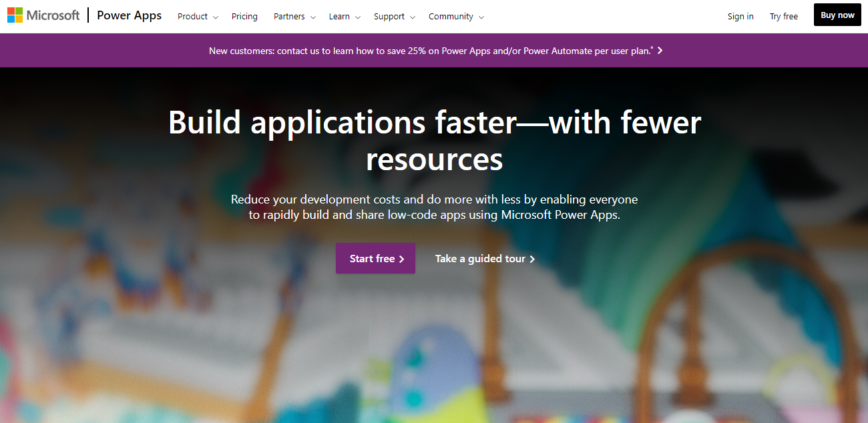
Task: Click the Build applications faster headline
Action: pyautogui.click(x=435, y=141)
